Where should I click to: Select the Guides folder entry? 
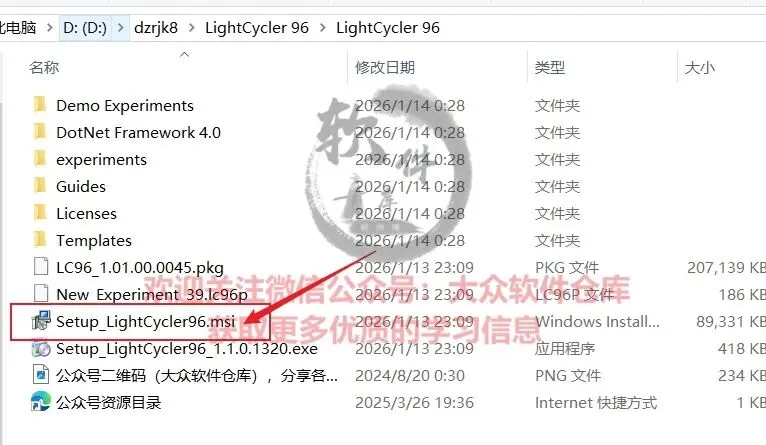[81, 186]
